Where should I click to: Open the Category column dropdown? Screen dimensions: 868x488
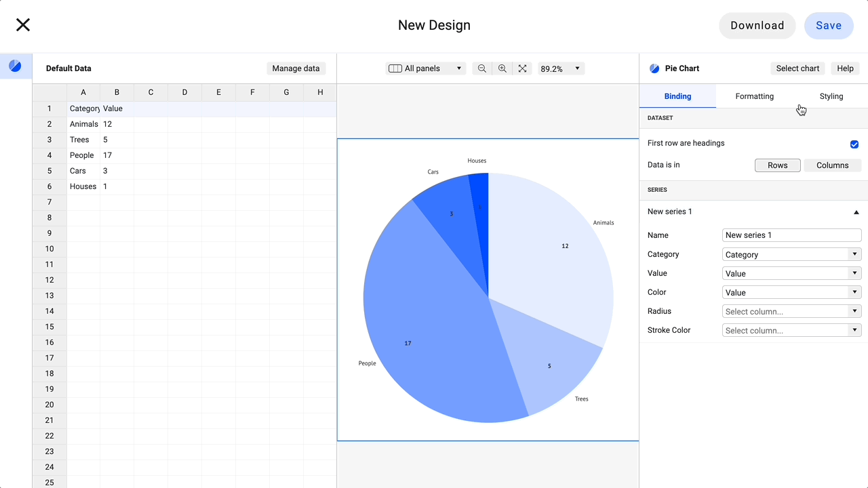pos(791,254)
